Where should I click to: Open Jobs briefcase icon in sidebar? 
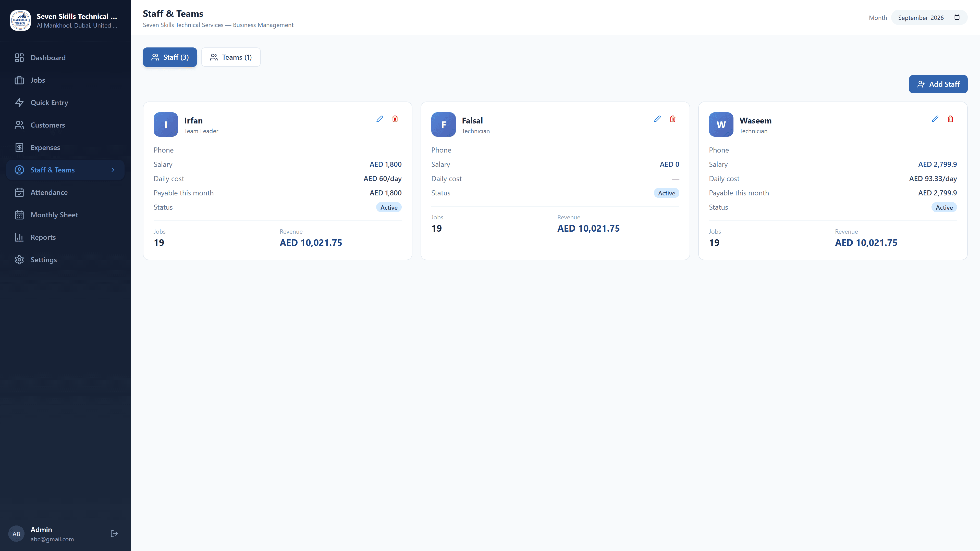(19, 80)
